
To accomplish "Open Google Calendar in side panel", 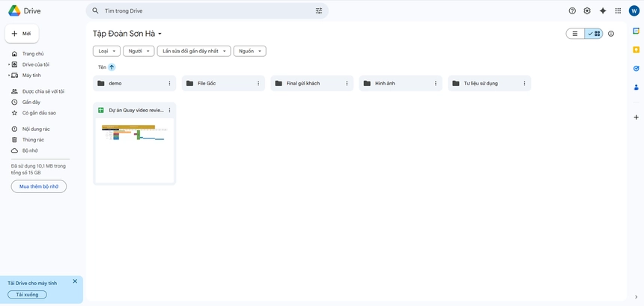I will tap(636, 31).
